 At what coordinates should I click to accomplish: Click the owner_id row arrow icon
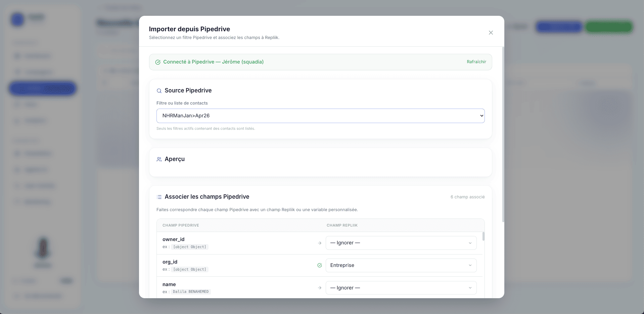point(320,243)
